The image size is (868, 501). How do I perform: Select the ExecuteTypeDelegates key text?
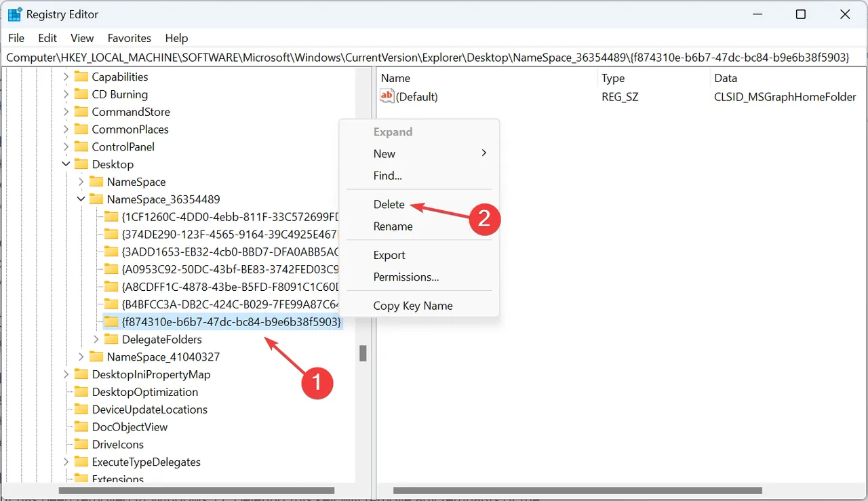146,462
